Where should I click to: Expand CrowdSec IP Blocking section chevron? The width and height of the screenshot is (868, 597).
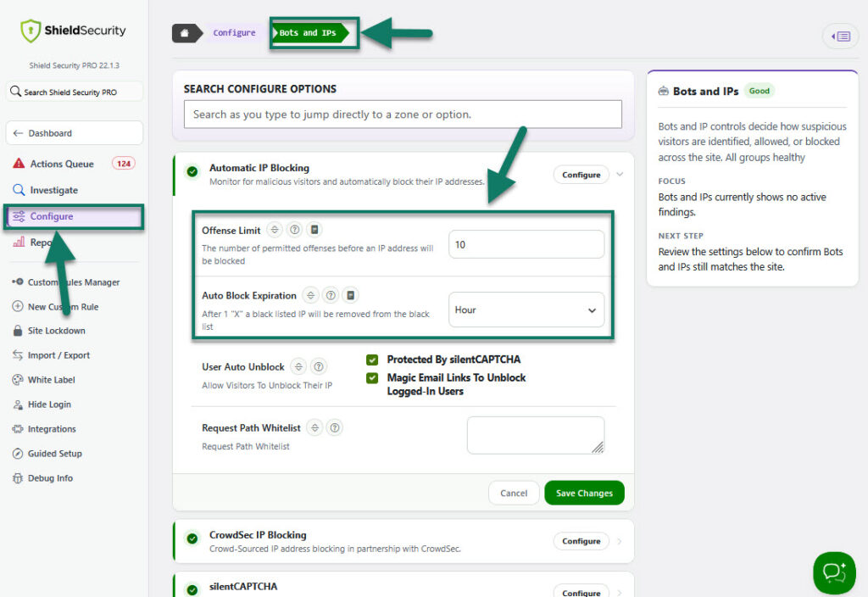pos(620,541)
